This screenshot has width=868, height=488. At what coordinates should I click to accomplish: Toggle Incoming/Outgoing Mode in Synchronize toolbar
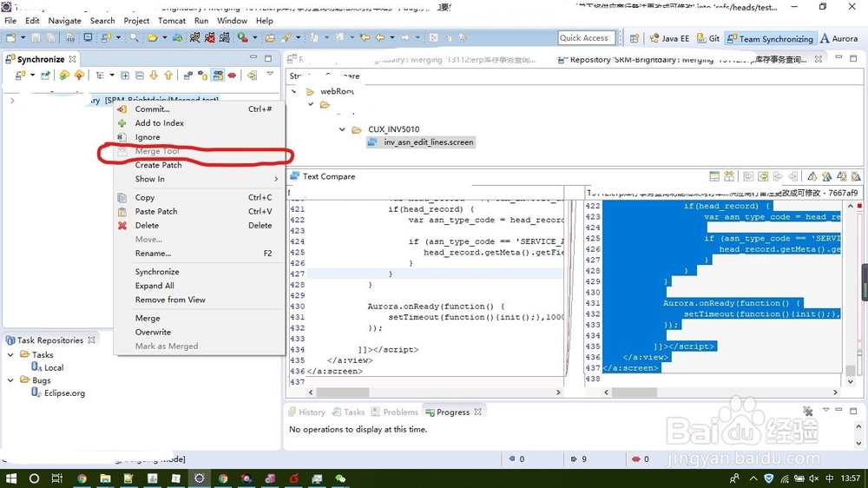[218, 75]
